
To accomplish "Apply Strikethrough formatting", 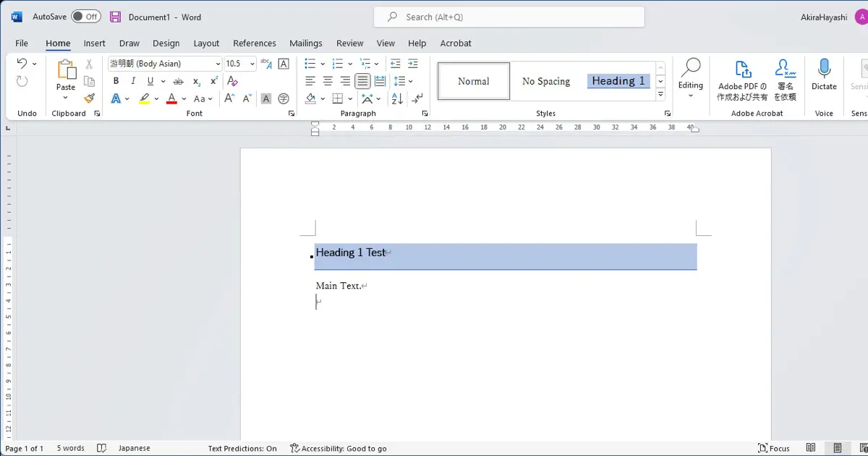I will pyautogui.click(x=178, y=81).
